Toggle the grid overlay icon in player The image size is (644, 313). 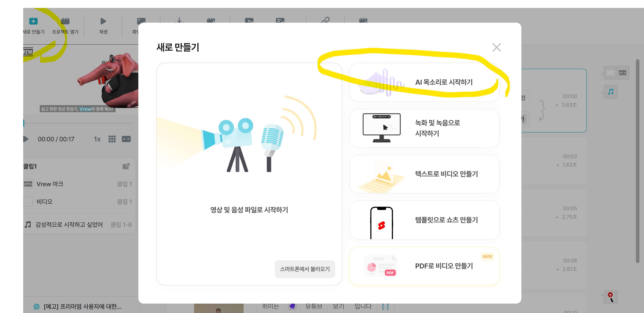click(x=112, y=139)
